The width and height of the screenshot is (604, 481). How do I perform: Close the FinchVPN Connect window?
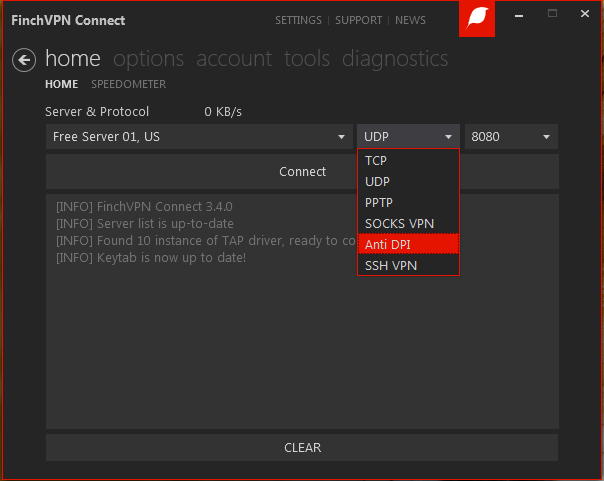pyautogui.click(x=585, y=14)
